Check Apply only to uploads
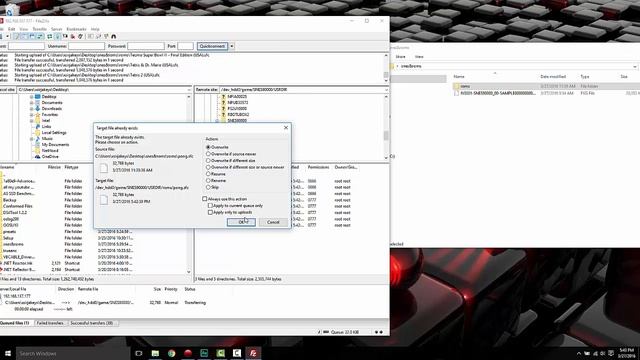The height and width of the screenshot is (360, 640). [x=210, y=212]
